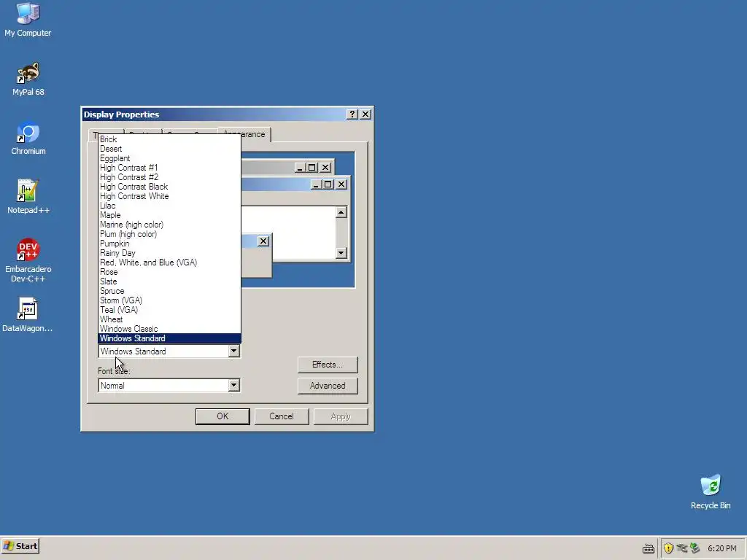747x560 pixels.
Task: Pick Storm (VGA) scheme from list
Action: point(169,300)
